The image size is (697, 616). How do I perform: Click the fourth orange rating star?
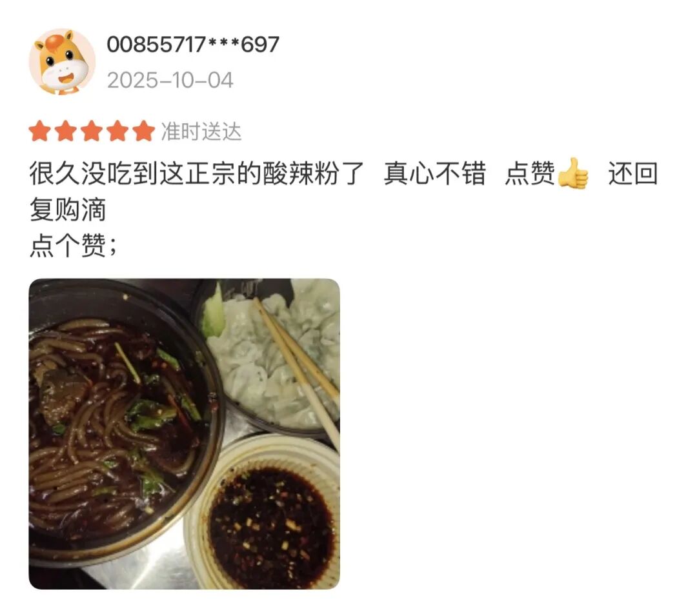(x=118, y=131)
